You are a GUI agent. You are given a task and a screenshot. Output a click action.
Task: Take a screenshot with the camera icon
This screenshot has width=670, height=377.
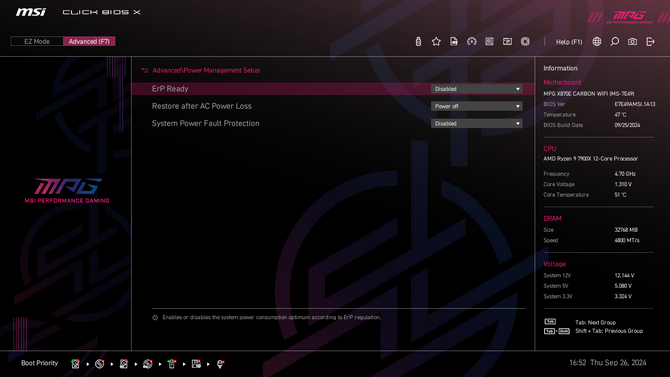coord(632,41)
